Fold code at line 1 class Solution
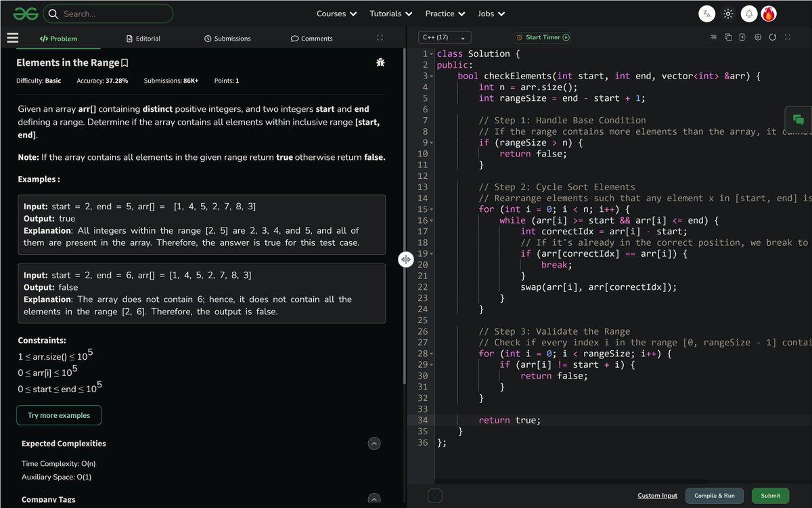Viewport: 812px width, 508px height. point(432,54)
